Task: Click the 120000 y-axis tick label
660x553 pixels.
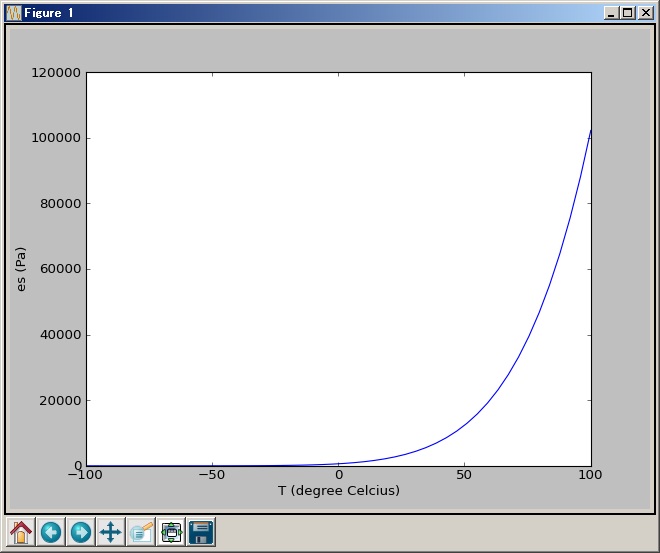Action: tap(56, 73)
